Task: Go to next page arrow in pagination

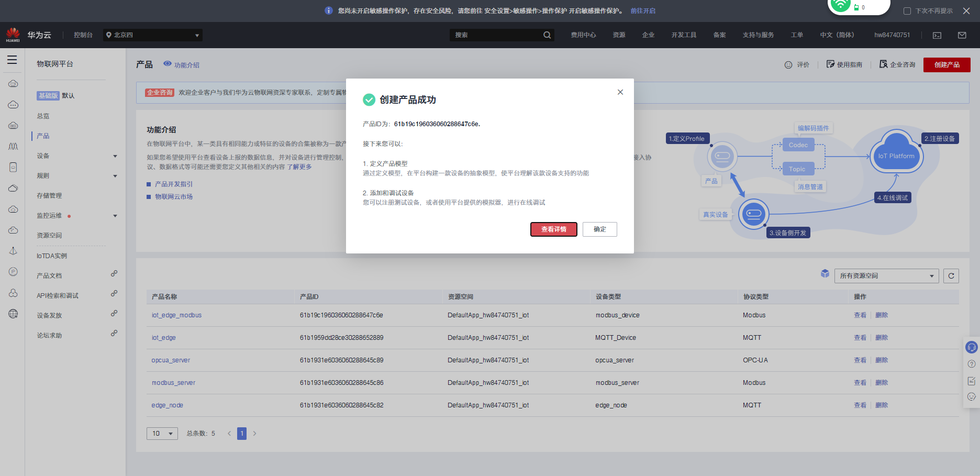Action: (x=254, y=434)
